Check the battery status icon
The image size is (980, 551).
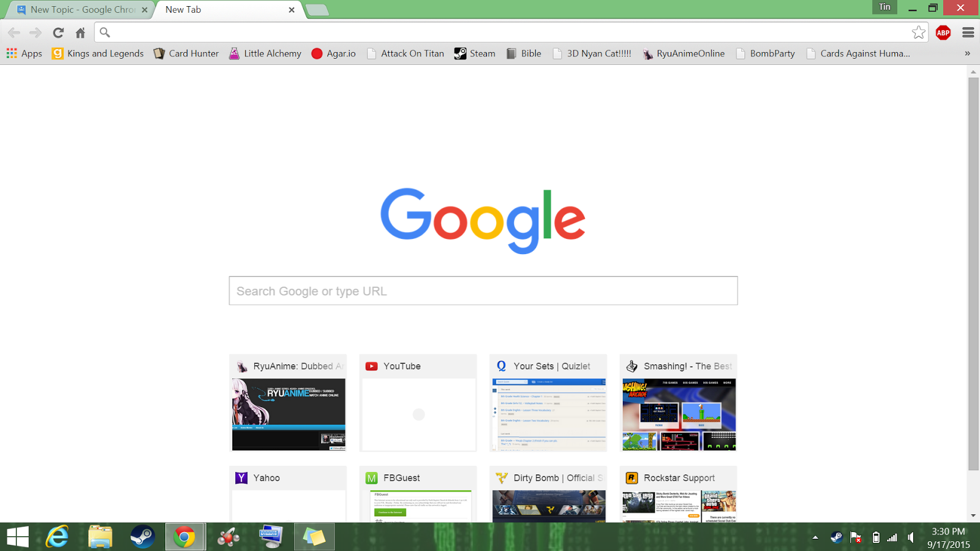[x=876, y=538]
